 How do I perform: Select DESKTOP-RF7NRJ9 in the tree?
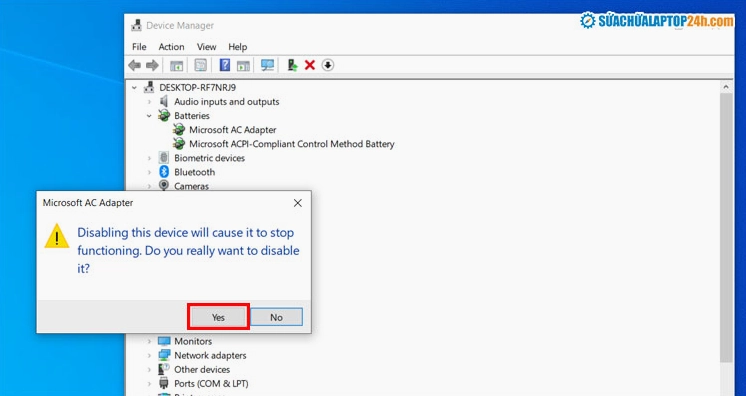pos(197,88)
